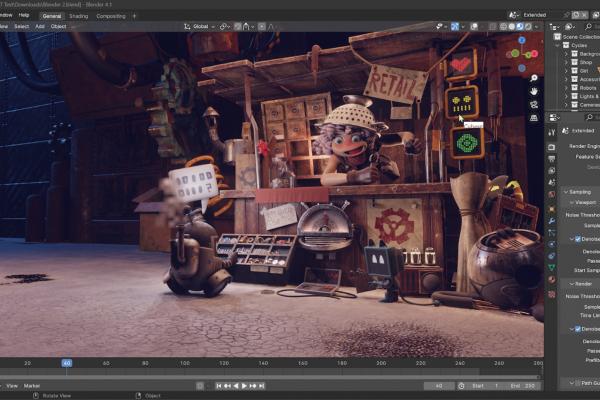Click the new scene button next to Extended
This screenshot has width=600, height=400.
(x=576, y=15)
